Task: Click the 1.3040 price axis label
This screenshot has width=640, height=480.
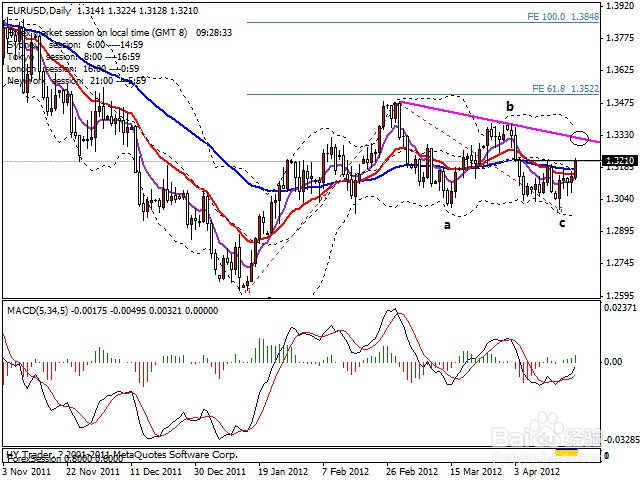Action: [620, 199]
